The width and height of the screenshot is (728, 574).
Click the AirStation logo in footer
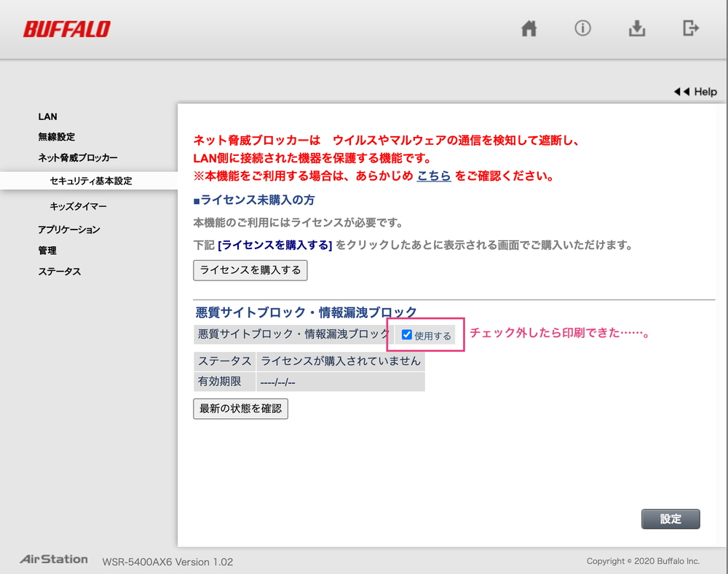pos(54,559)
